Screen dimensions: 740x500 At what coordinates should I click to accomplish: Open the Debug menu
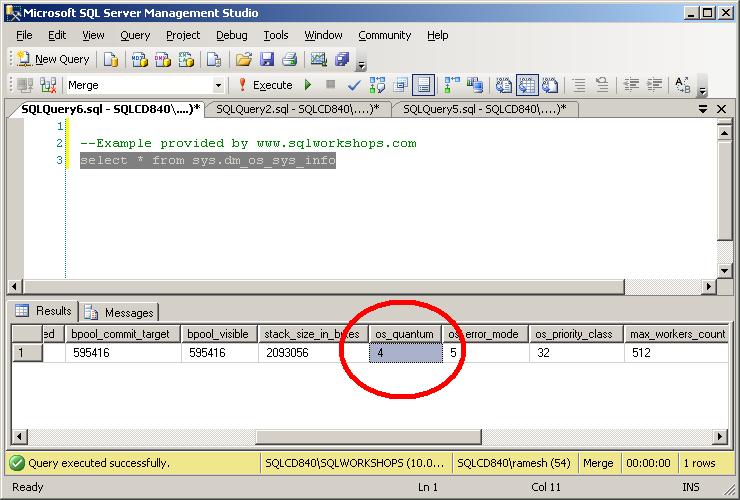click(231, 35)
